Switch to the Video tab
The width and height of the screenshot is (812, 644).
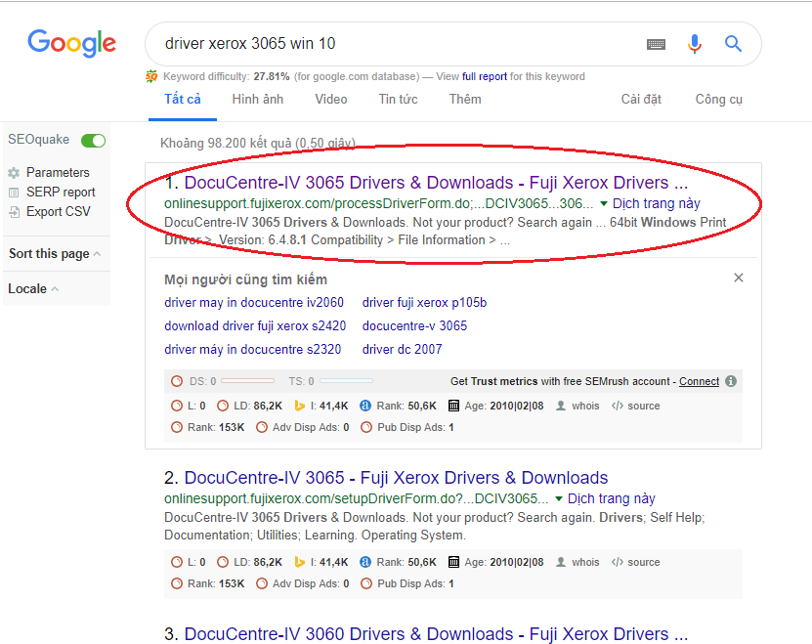click(330, 100)
